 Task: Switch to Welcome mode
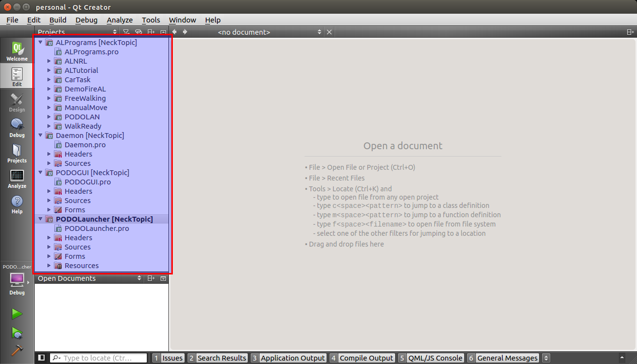[17, 51]
